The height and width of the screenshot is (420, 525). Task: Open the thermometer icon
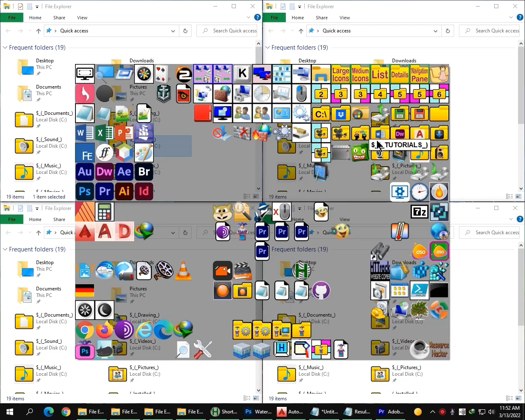[x=400, y=231]
